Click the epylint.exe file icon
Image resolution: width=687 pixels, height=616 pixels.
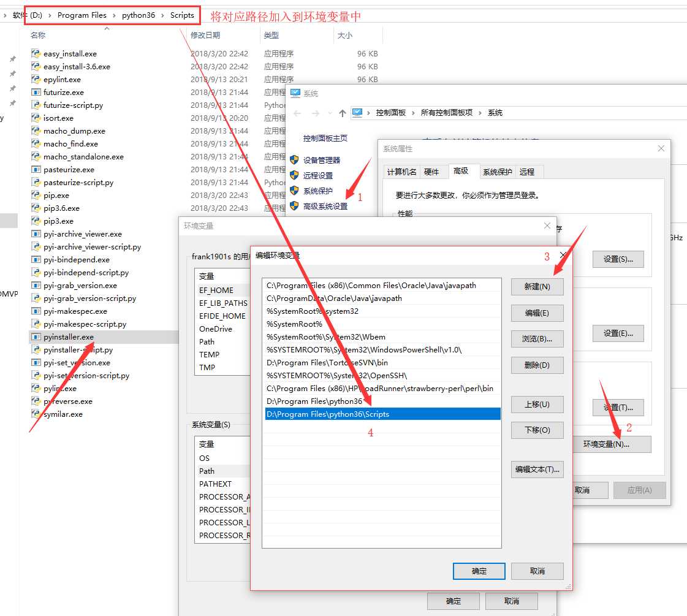click(x=36, y=79)
